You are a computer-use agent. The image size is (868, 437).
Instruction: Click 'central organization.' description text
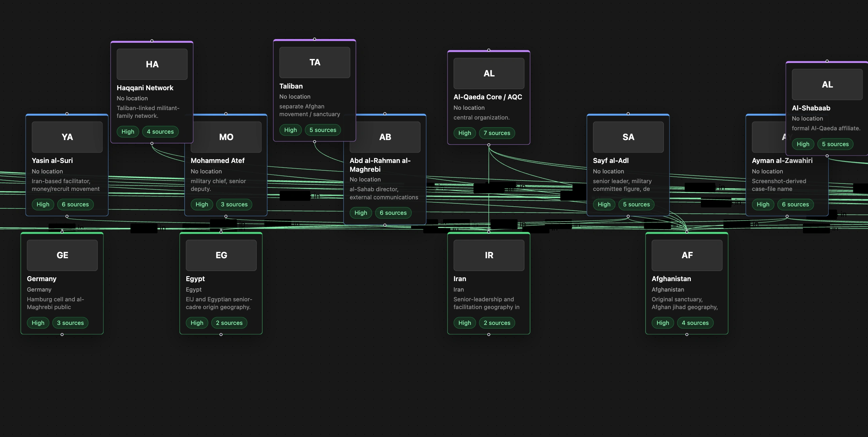coord(482,117)
